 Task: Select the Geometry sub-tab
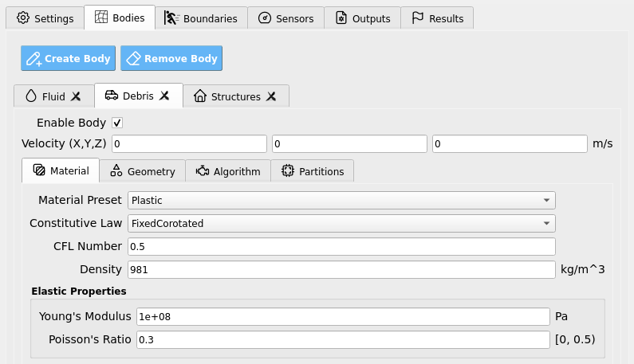click(x=143, y=171)
